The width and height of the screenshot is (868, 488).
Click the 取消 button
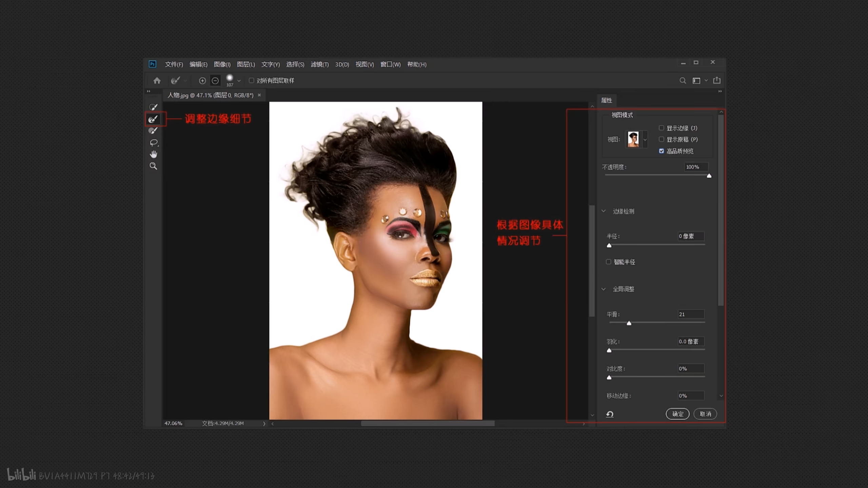click(x=705, y=414)
